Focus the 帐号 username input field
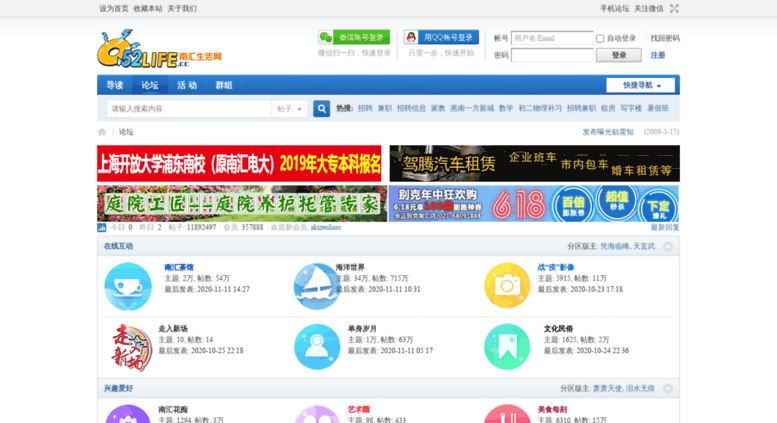The image size is (777, 423). pyautogui.click(x=552, y=38)
